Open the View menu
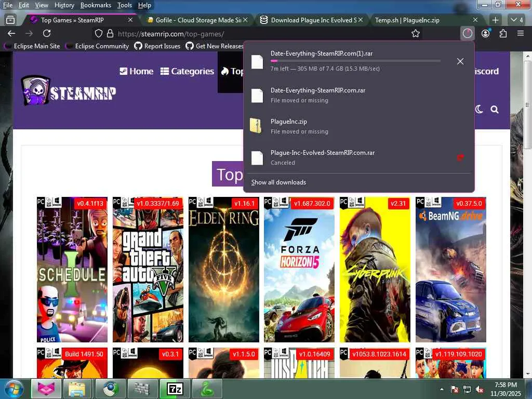The image size is (532, 399). click(42, 5)
